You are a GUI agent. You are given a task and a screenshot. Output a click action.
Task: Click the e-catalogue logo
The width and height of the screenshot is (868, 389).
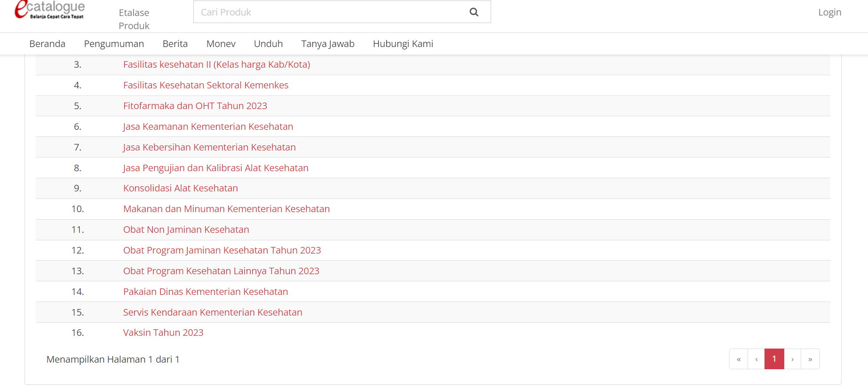click(x=50, y=9)
